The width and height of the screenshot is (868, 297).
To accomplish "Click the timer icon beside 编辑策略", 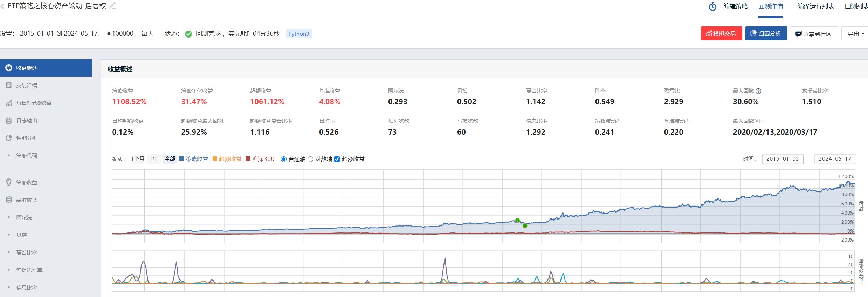I will point(712,6).
